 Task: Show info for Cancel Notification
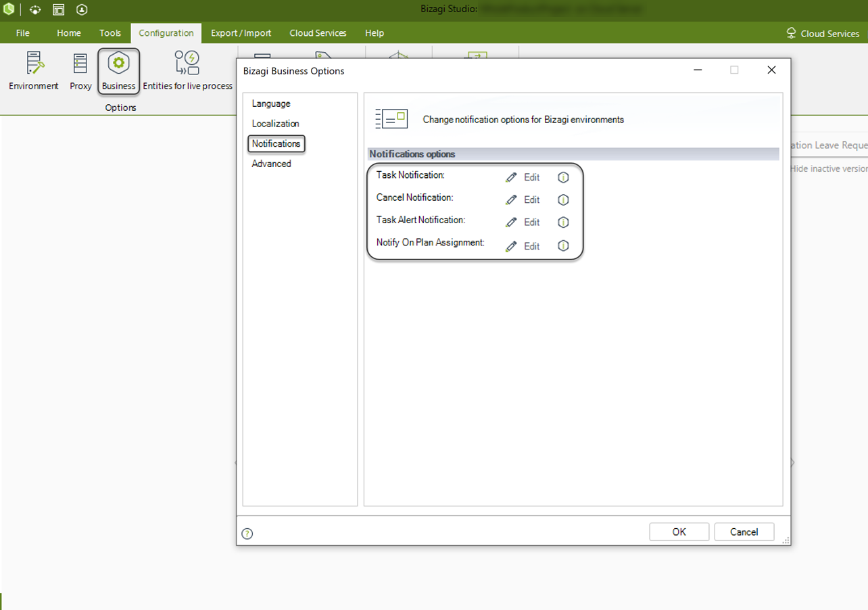point(563,200)
